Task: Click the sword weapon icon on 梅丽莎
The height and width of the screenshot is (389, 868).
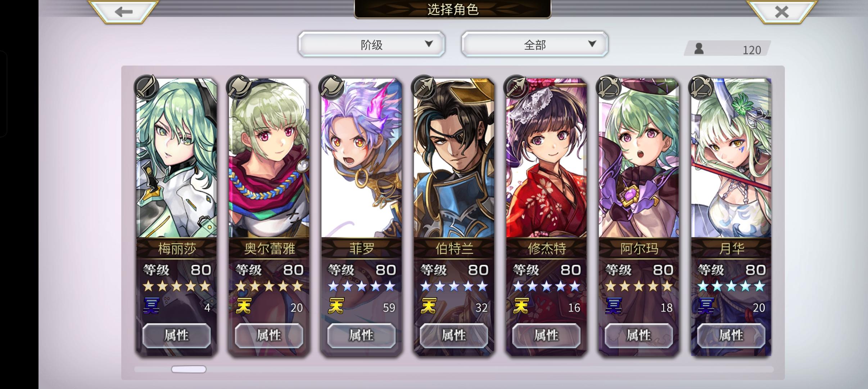Action: [146, 88]
